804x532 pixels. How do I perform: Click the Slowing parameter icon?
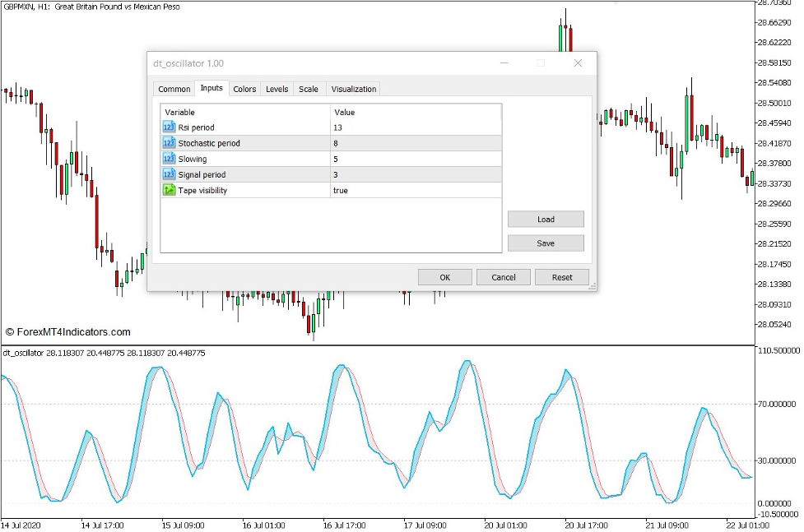pyautogui.click(x=170, y=159)
